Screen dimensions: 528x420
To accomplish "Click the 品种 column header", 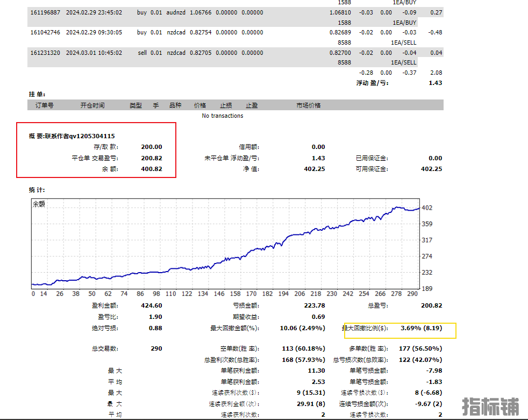I will tap(175, 105).
